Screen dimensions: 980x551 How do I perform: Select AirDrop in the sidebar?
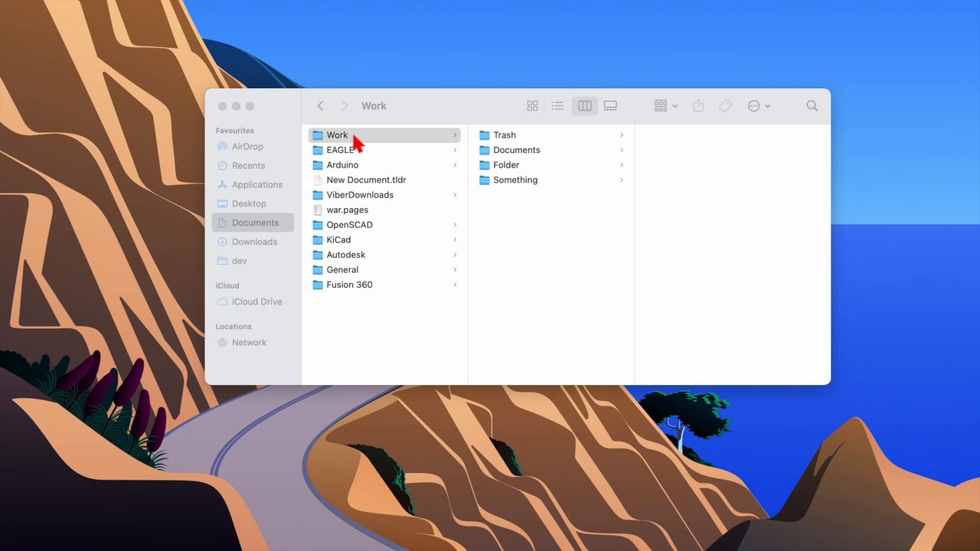click(253, 146)
